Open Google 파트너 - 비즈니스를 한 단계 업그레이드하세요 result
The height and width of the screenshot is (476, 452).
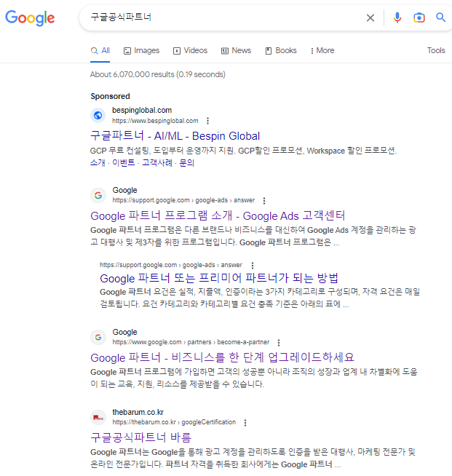(x=222, y=357)
